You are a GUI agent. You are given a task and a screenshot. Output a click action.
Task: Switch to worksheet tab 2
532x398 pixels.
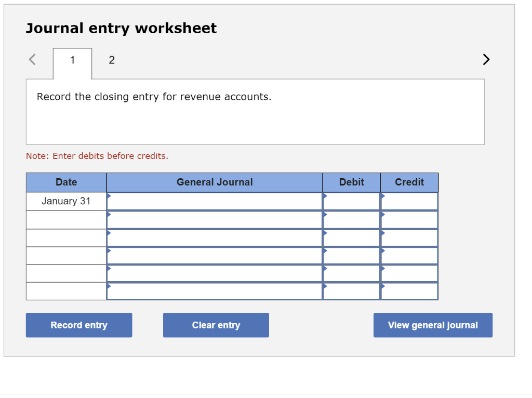click(111, 60)
